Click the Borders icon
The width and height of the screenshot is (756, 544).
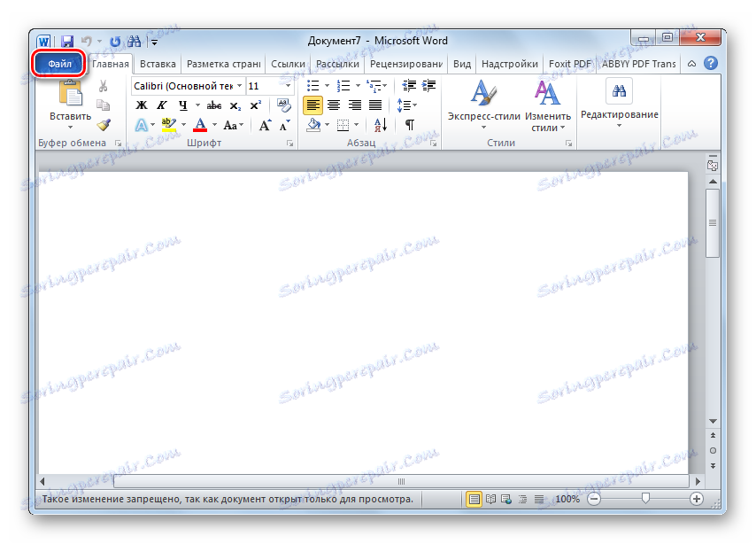point(343,125)
